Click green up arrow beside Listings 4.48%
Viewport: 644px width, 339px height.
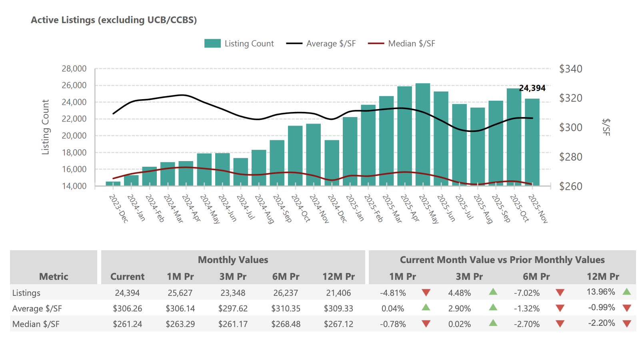point(493,292)
